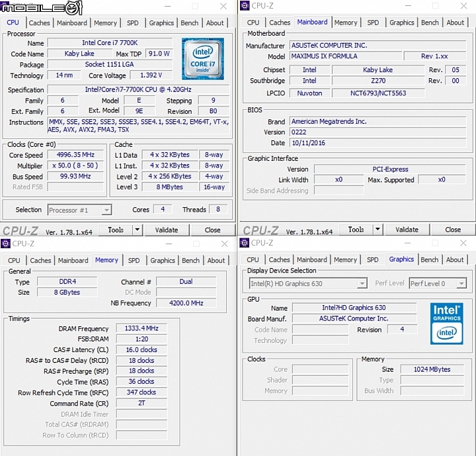
Task: Select CPU tab in Memory window
Action: pyautogui.click(x=14, y=261)
